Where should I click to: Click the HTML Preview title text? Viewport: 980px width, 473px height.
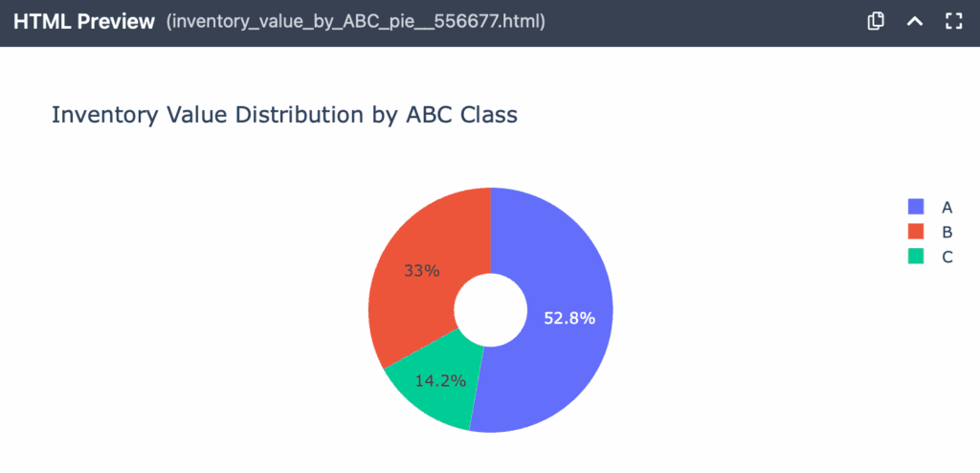coord(84,21)
